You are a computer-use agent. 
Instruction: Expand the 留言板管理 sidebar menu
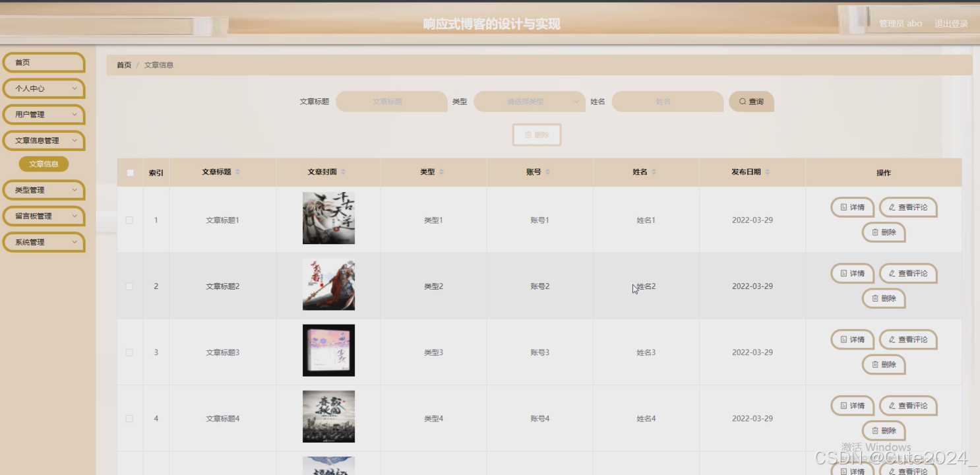44,216
